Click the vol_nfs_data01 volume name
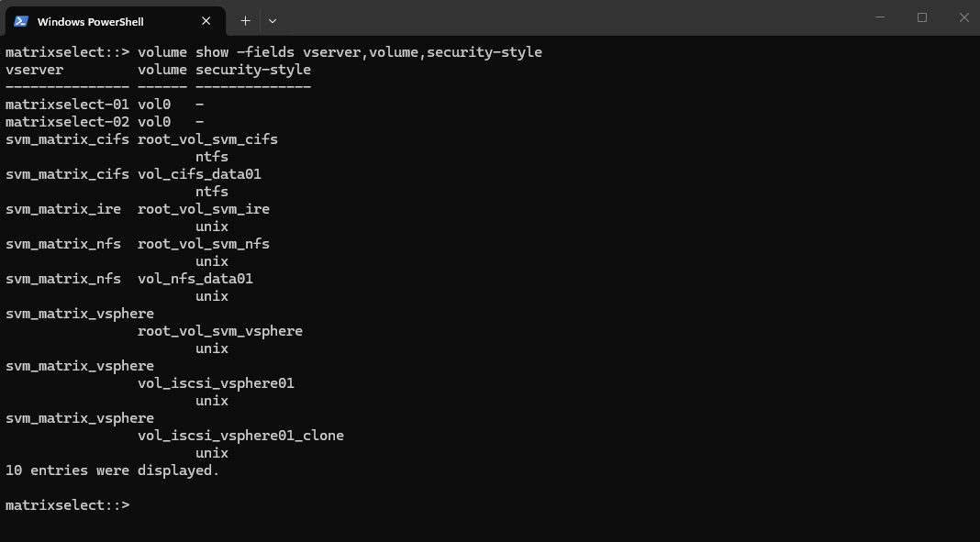The height and width of the screenshot is (542, 980). point(195,279)
